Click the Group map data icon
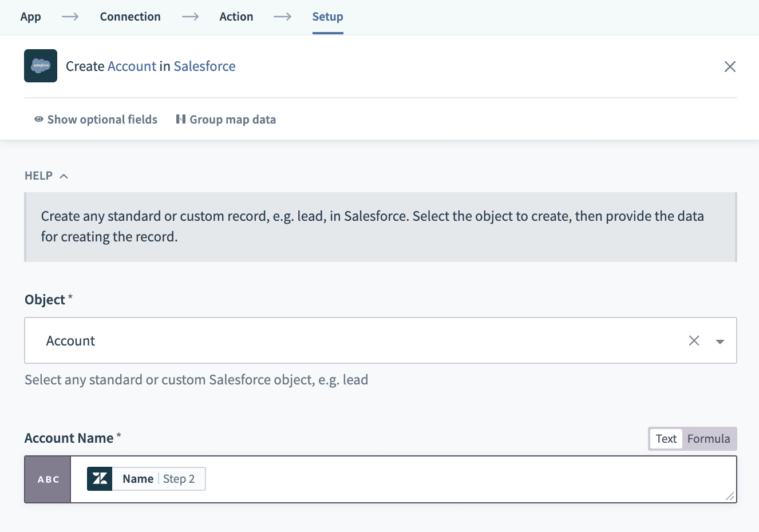Viewport: 759px width, 532px height. click(x=181, y=119)
